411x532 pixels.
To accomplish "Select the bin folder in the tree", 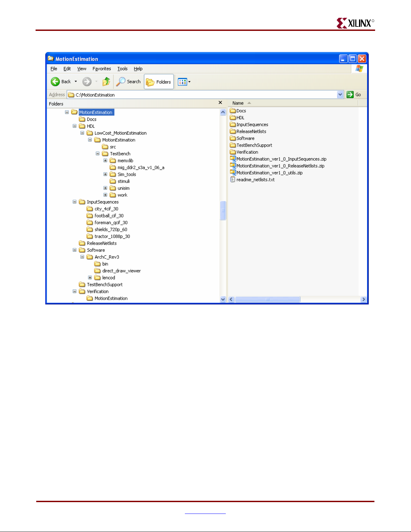I will coord(101,264).
